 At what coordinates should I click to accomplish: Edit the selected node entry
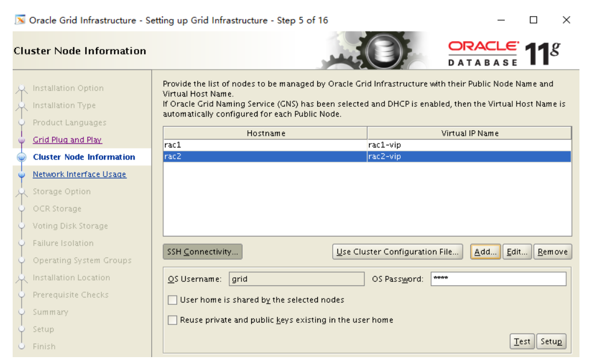[517, 252]
